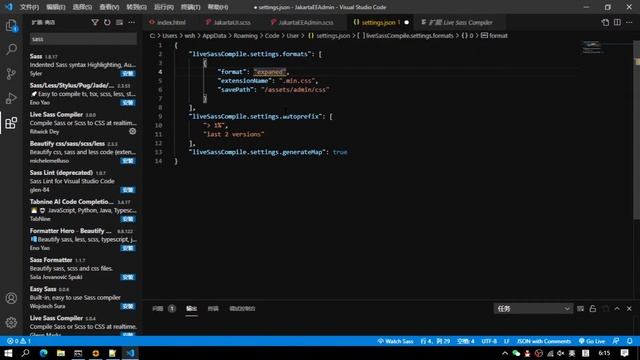Image resolution: width=640 pixels, height=360 pixels.
Task: Open the Accounts menu icon
Action: [11, 298]
